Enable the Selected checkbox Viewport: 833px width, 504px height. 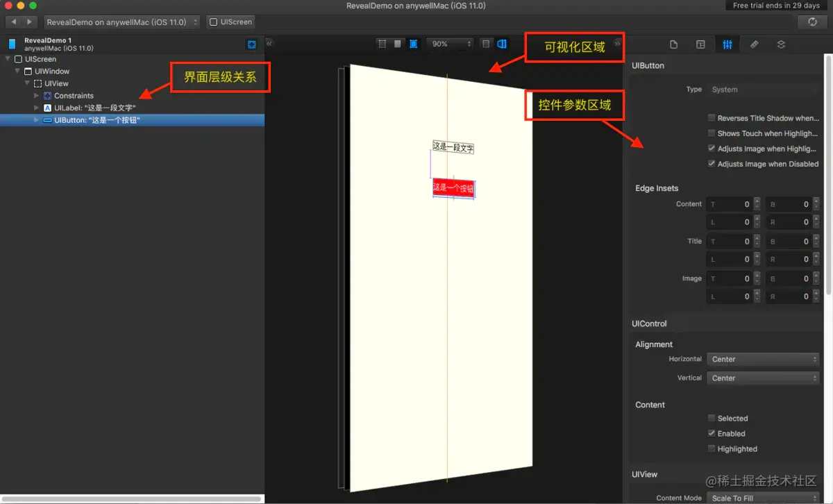click(712, 418)
